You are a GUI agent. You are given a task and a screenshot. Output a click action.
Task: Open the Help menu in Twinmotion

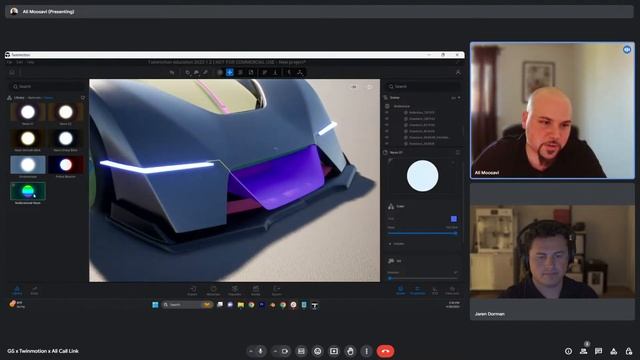[x=31, y=62]
